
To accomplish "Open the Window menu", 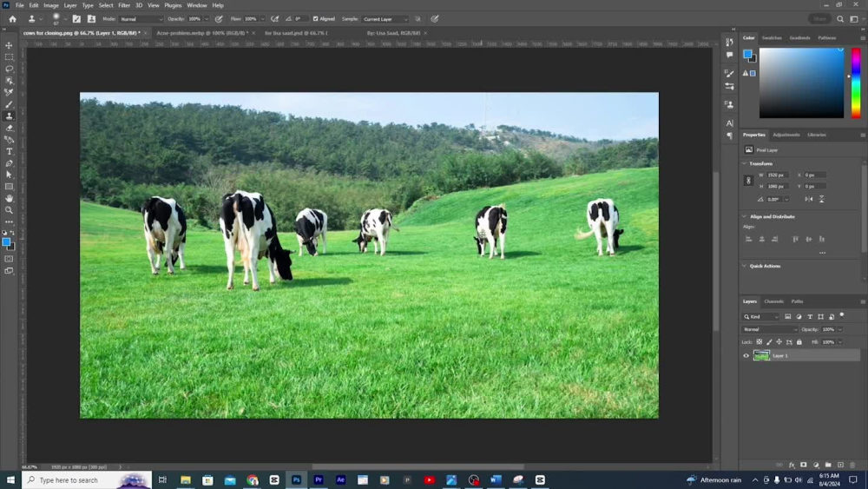I will tap(196, 5).
